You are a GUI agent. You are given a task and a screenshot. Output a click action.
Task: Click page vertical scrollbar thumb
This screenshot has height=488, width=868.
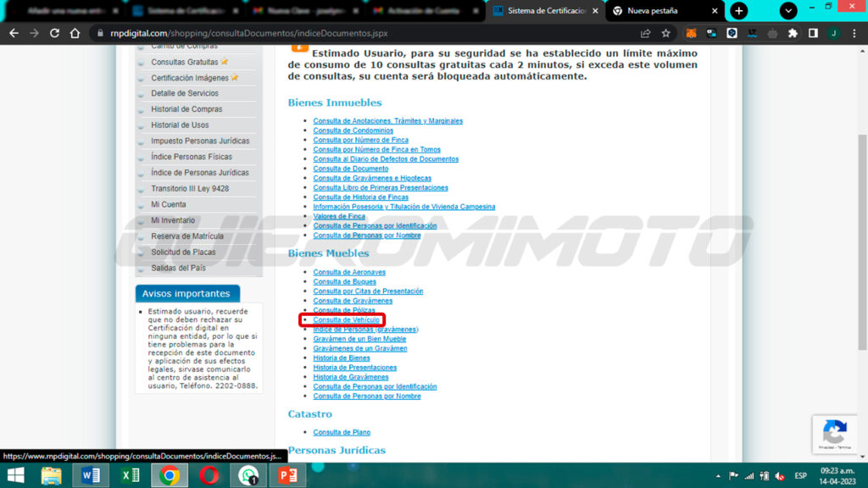point(862,241)
